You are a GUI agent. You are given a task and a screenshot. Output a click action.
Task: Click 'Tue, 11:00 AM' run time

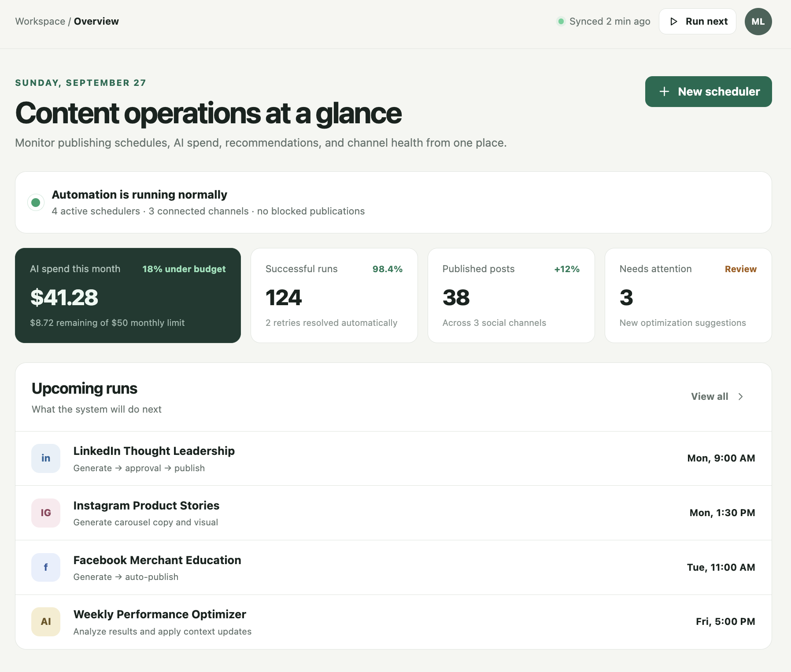[721, 568]
